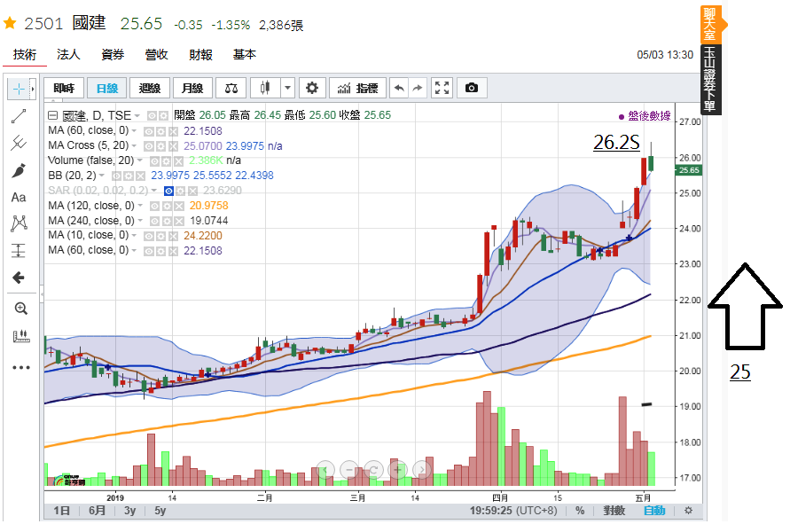This screenshot has height=532, width=798.
Task: Remove the MA (240, close, 0) indicator
Action: [178, 221]
